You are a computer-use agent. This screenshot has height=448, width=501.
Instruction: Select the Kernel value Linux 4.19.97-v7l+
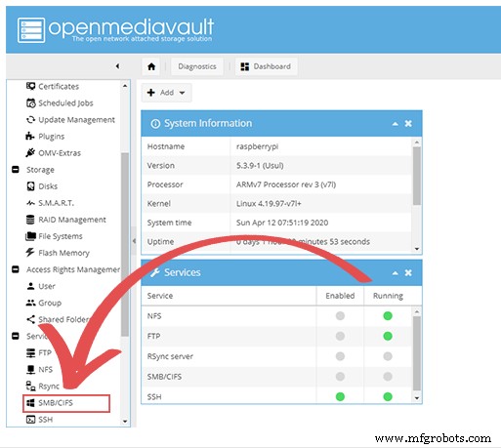pyautogui.click(x=269, y=204)
